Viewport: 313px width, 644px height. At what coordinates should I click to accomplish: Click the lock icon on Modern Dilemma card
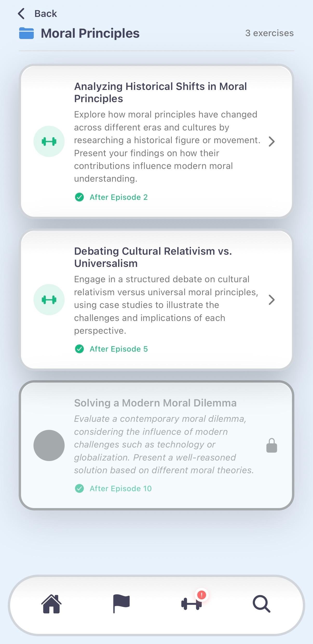[x=272, y=445]
